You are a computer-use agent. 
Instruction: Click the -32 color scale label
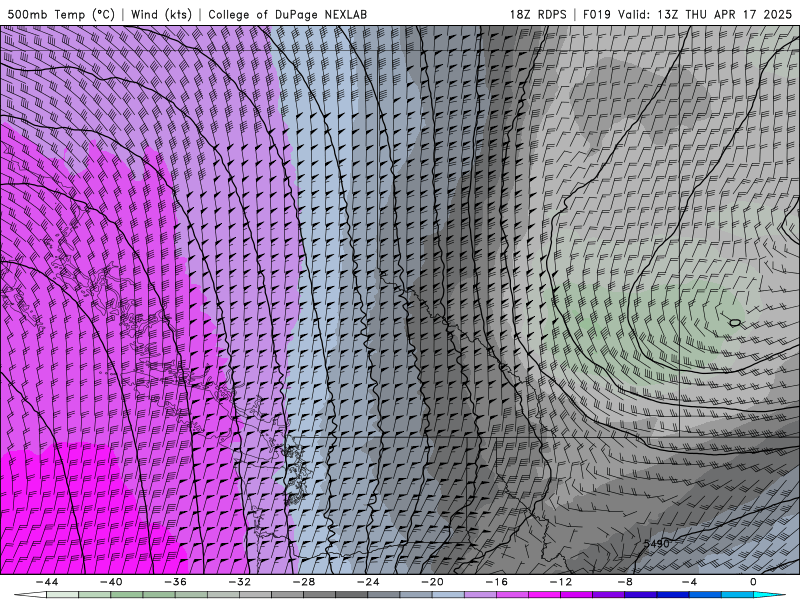[240, 582]
